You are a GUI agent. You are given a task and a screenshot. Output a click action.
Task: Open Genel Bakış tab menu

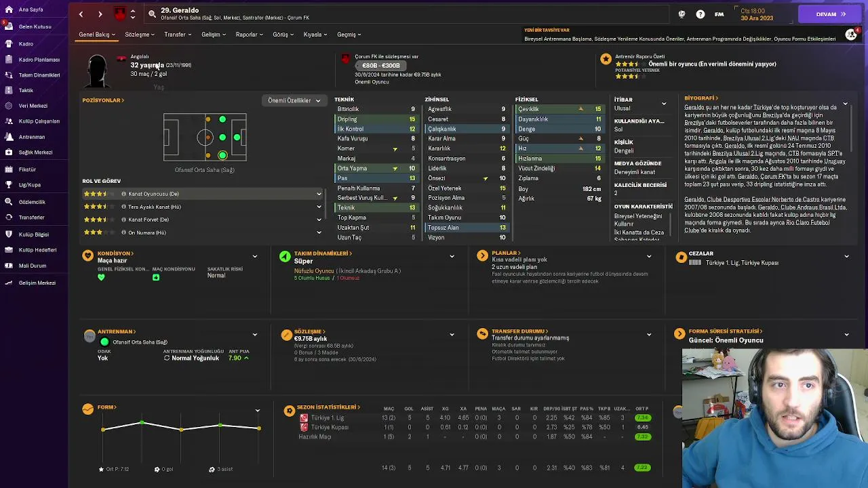point(97,35)
